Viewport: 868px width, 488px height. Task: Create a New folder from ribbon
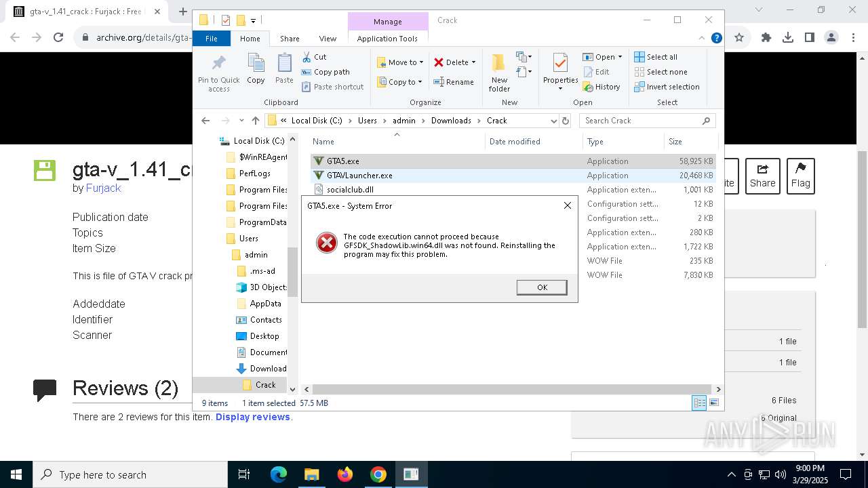point(499,73)
